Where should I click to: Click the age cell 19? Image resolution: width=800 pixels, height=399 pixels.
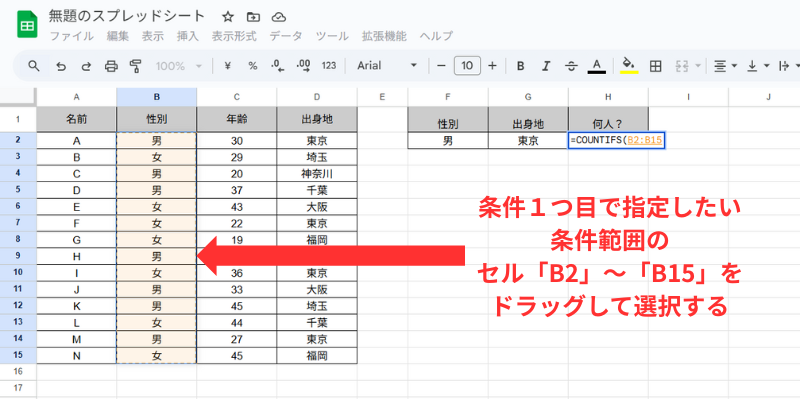(x=237, y=240)
